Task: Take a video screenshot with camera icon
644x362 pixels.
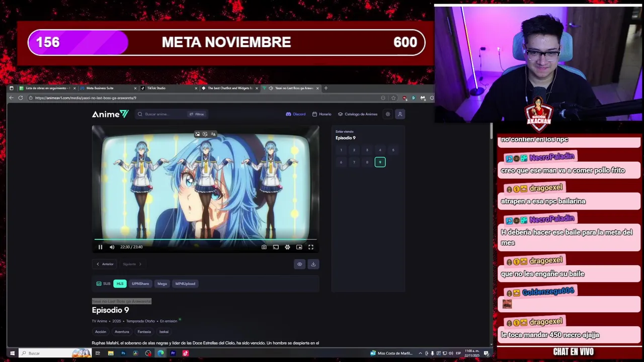Action: (x=264, y=247)
